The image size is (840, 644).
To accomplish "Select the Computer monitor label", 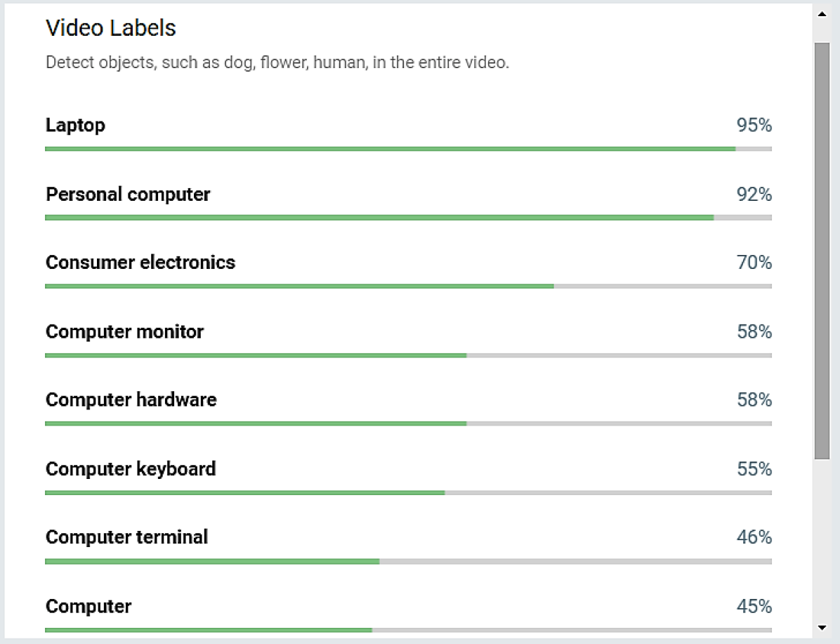I will click(x=124, y=331).
